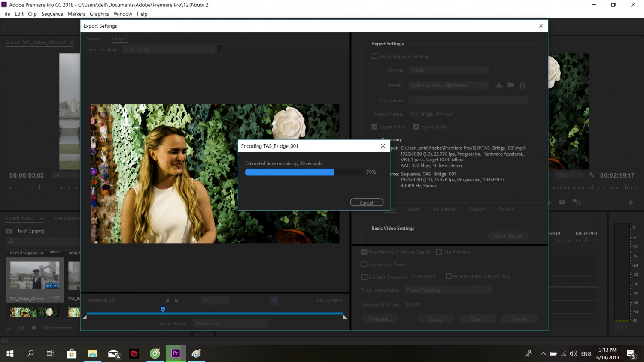Enable Render Alpha Channel Only checkbox

(x=449, y=276)
